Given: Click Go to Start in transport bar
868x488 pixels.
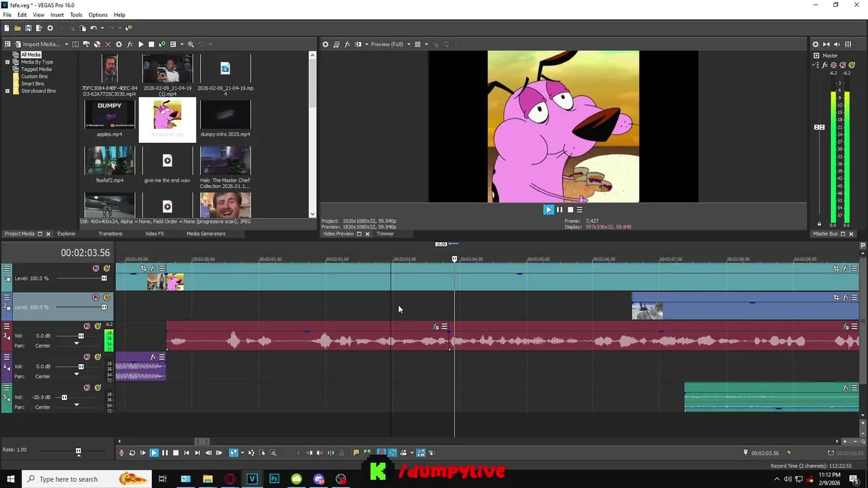Looking at the screenshot, I should [186, 453].
